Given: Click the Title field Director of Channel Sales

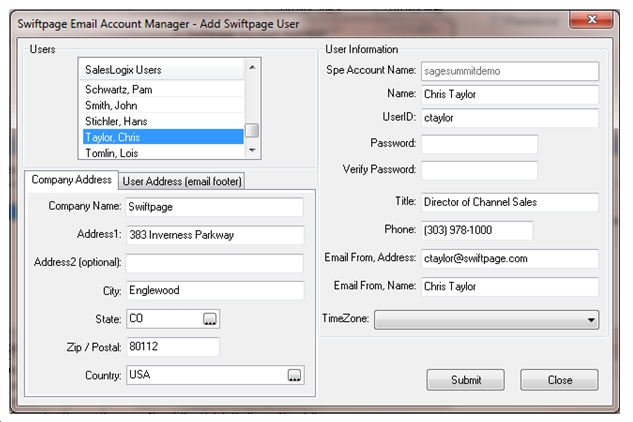Looking at the screenshot, I should click(x=510, y=202).
